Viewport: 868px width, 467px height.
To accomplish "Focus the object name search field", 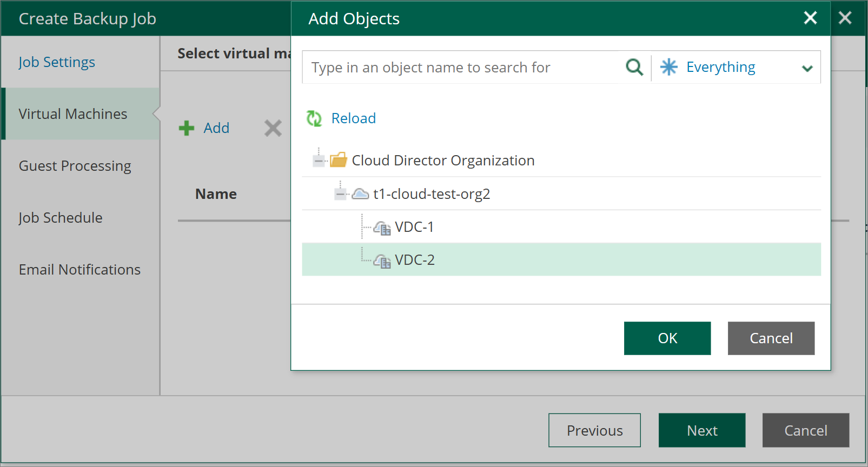I will [x=460, y=67].
